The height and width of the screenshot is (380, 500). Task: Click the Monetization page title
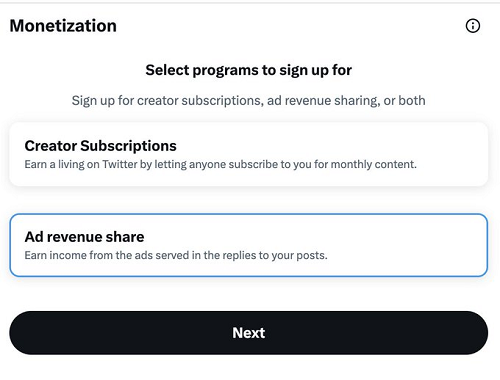(x=63, y=26)
